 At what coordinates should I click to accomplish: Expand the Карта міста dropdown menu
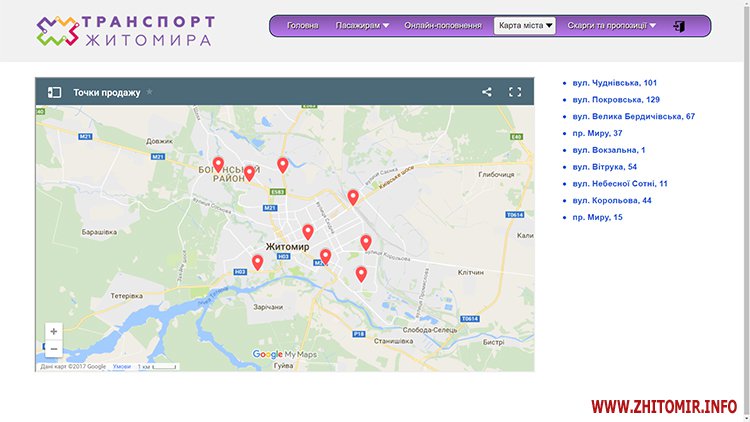[x=525, y=26]
